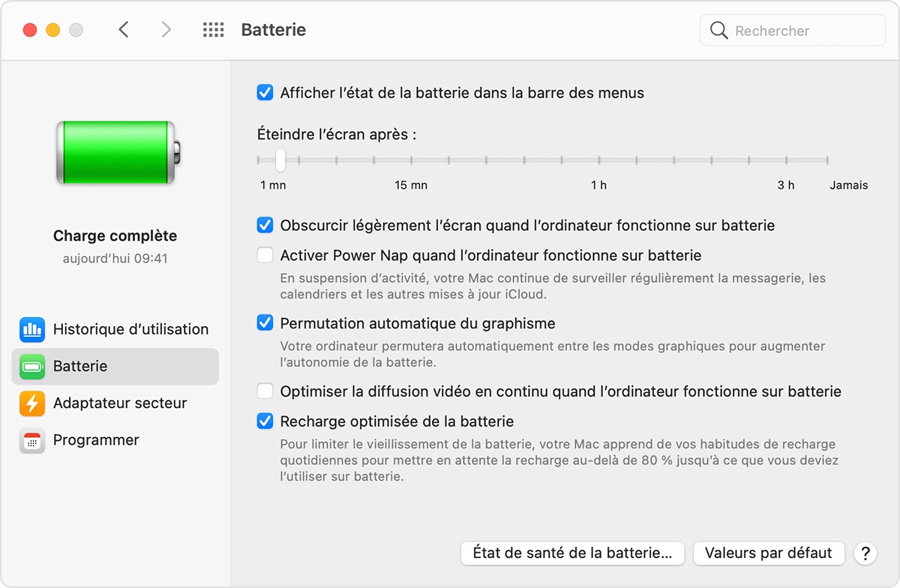The image size is (900, 588).
Task: Open help with the question mark button
Action: click(865, 553)
